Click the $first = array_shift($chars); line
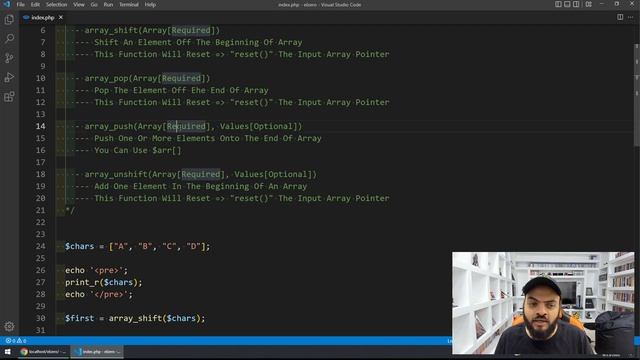The width and height of the screenshot is (640, 360). pos(135,318)
